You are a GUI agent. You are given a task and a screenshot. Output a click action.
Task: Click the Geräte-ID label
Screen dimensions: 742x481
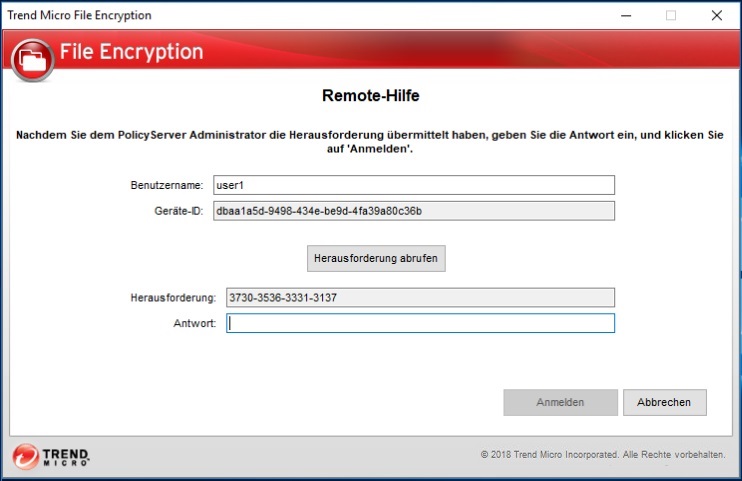coord(179,210)
